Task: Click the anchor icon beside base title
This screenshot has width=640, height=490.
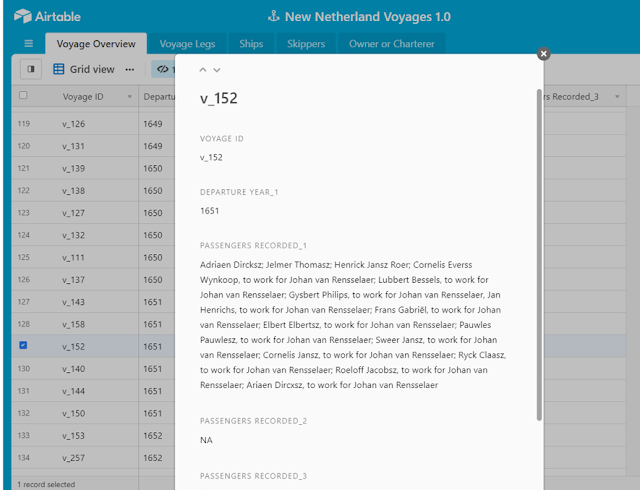Action: tap(273, 16)
